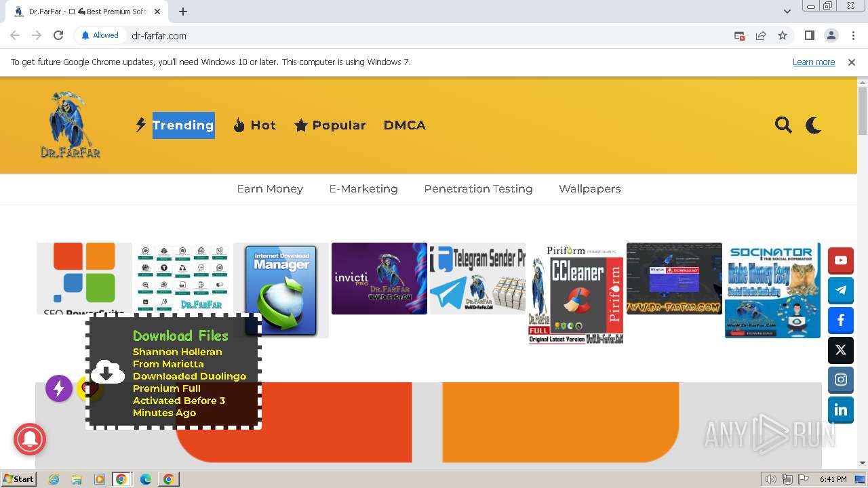
Task: Close the Dr.FarFar browser tab
Action: pos(157,12)
